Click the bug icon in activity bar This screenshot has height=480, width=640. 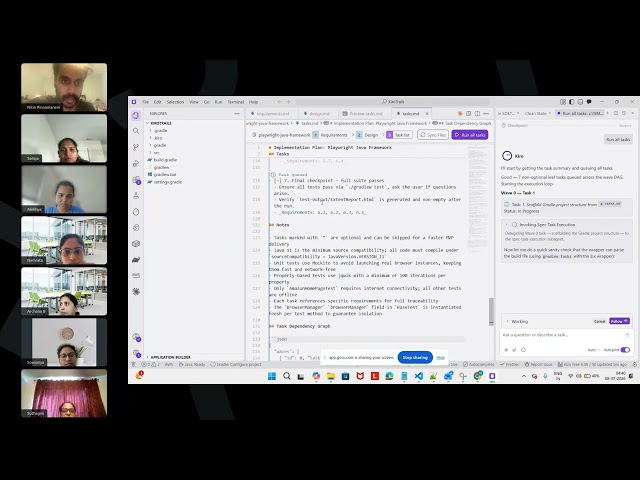136,291
